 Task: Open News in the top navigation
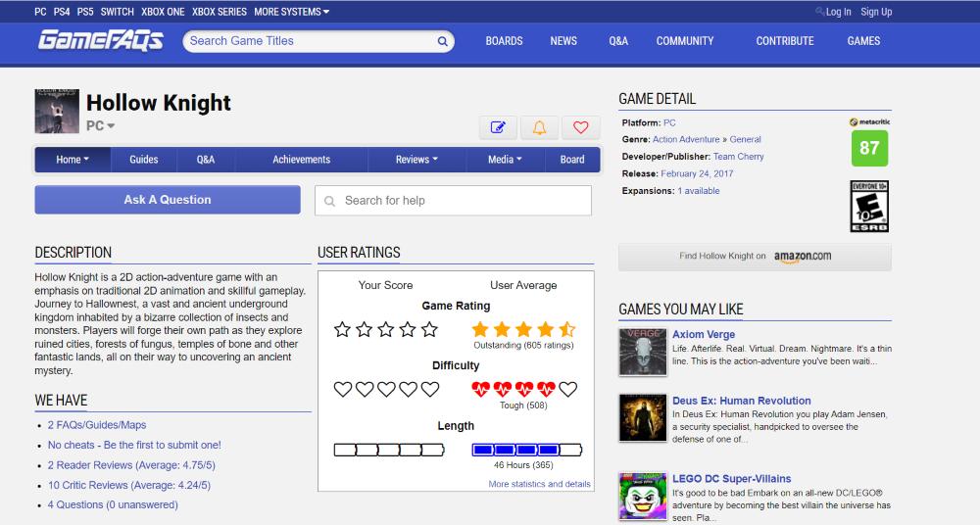pyautogui.click(x=563, y=40)
